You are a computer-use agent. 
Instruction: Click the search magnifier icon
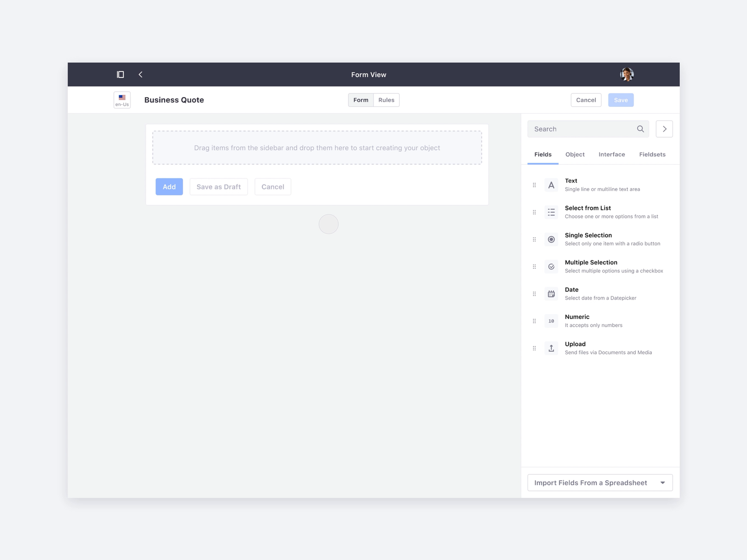(641, 129)
